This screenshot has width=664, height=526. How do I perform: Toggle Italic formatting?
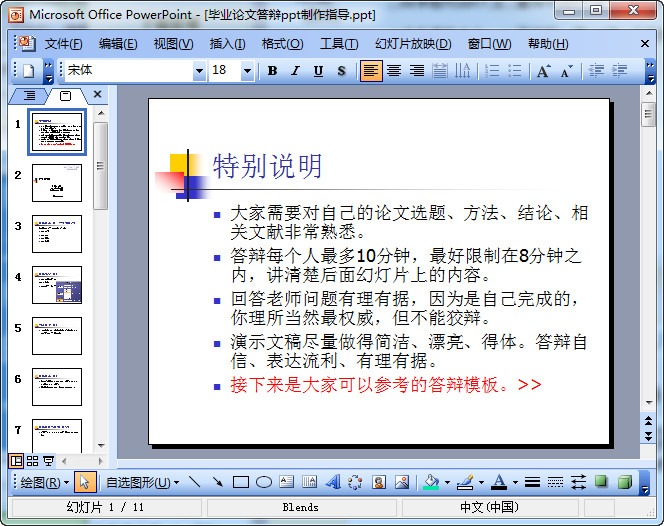click(295, 71)
